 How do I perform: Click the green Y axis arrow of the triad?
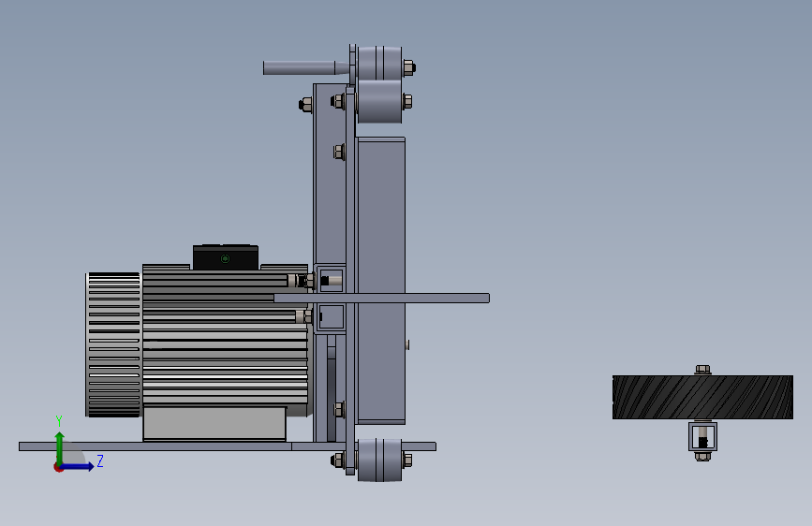[60, 447]
